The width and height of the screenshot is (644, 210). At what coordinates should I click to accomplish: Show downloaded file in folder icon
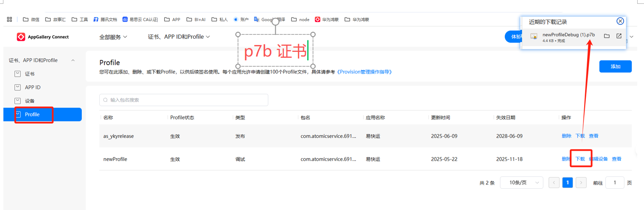tap(607, 36)
